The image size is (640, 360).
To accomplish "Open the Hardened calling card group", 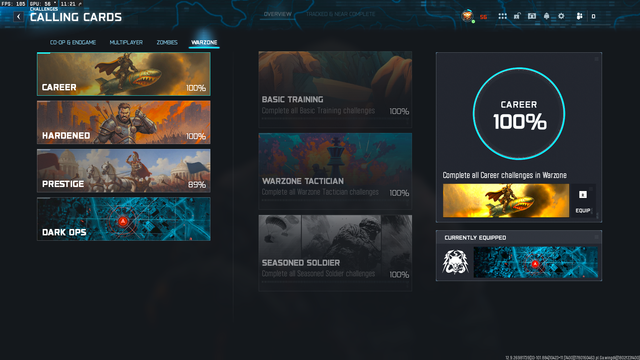I will click(124, 122).
